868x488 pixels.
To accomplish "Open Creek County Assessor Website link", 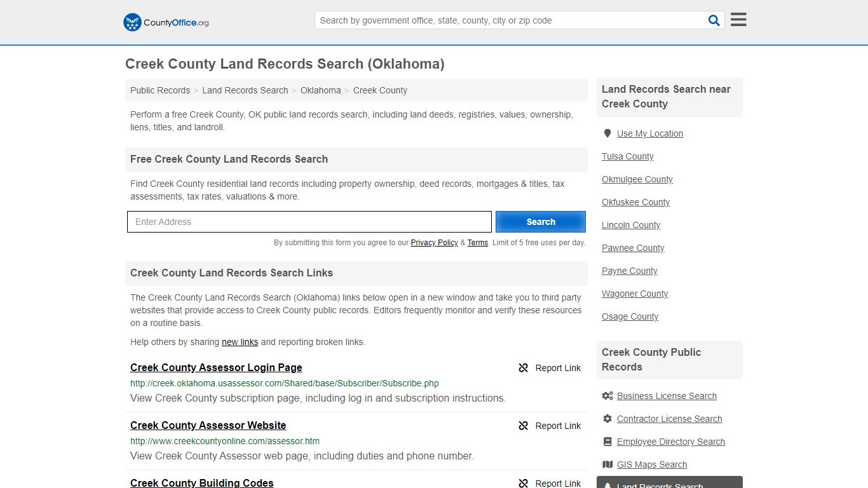I will pos(208,425).
